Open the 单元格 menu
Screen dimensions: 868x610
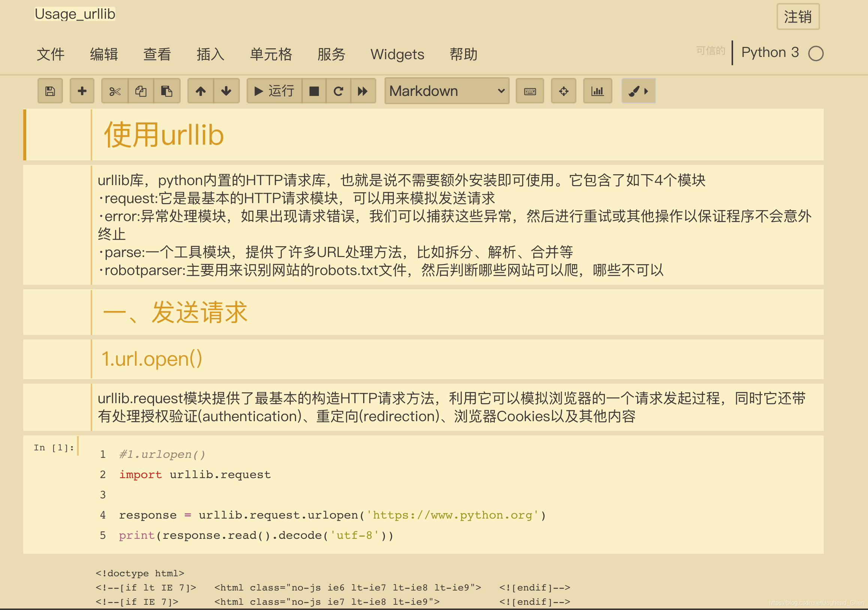click(271, 54)
